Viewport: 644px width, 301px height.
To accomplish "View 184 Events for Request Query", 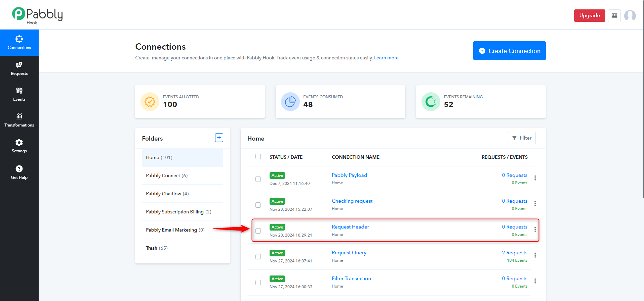I will click(x=517, y=260).
